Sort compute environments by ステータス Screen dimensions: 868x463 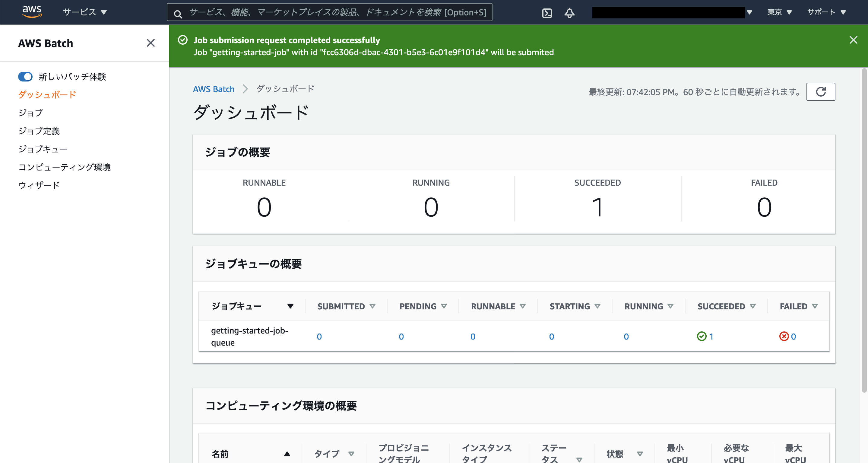(562, 454)
